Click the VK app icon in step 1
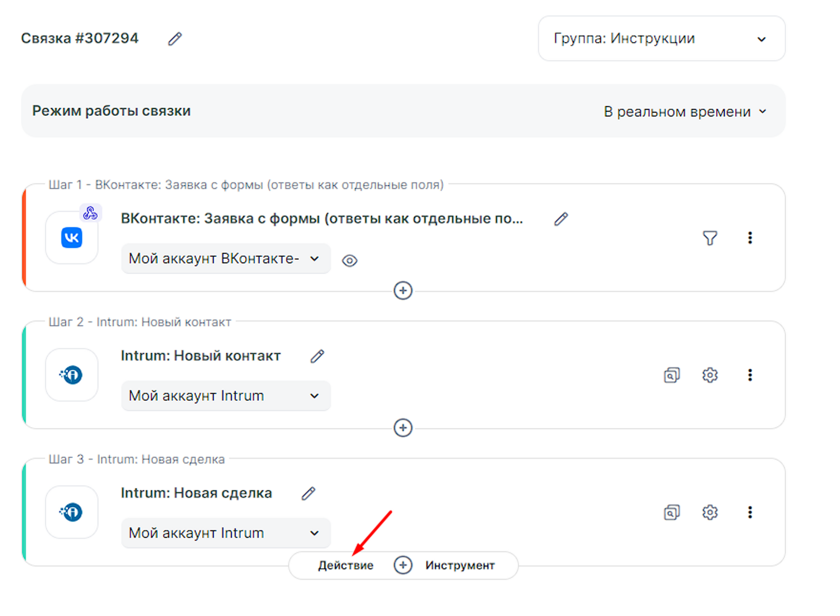 [72, 238]
